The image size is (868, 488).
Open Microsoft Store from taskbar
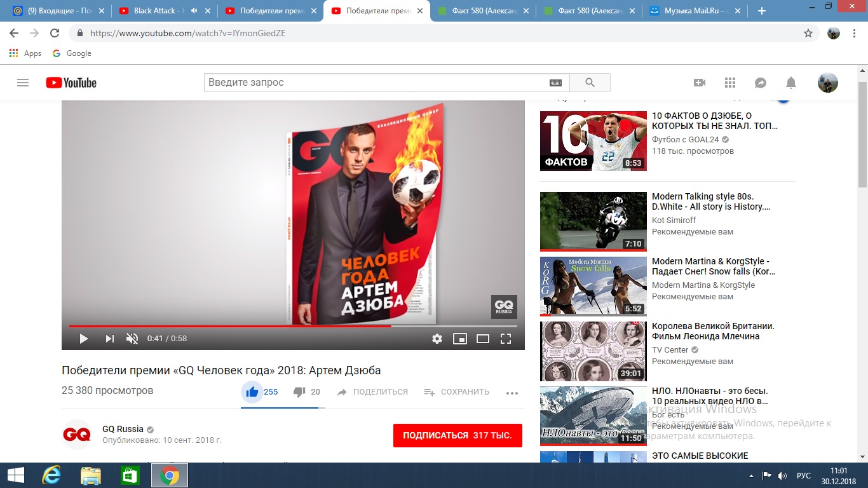pyautogui.click(x=130, y=475)
